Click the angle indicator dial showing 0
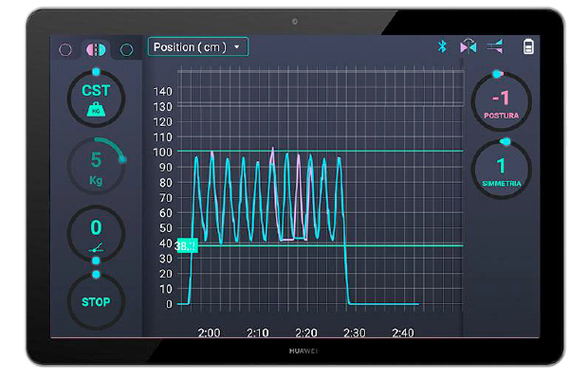 [x=96, y=234]
